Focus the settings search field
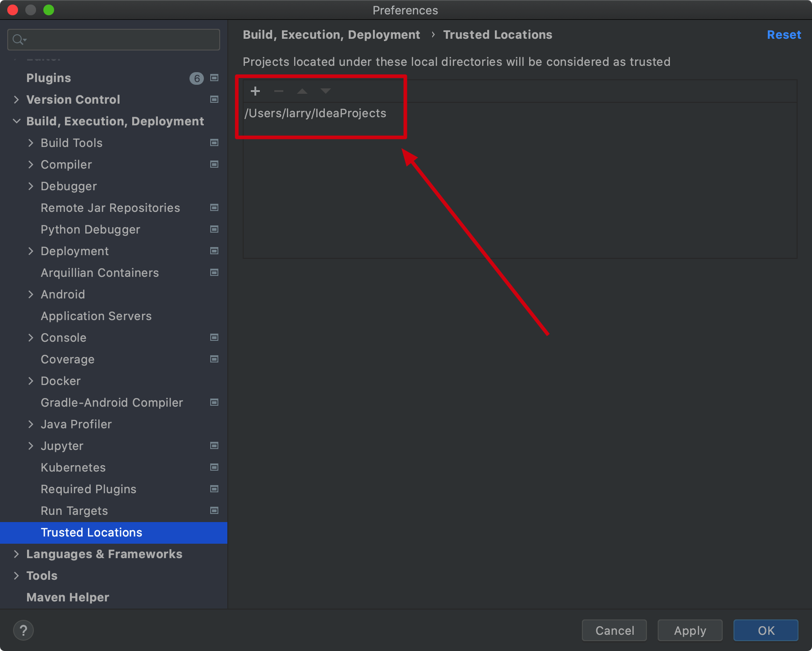Screen dimensions: 812x651 click(x=122, y=40)
